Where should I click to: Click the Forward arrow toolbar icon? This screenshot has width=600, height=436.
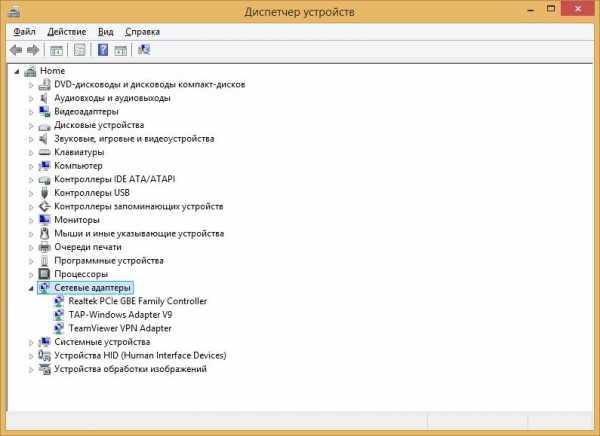[33, 50]
